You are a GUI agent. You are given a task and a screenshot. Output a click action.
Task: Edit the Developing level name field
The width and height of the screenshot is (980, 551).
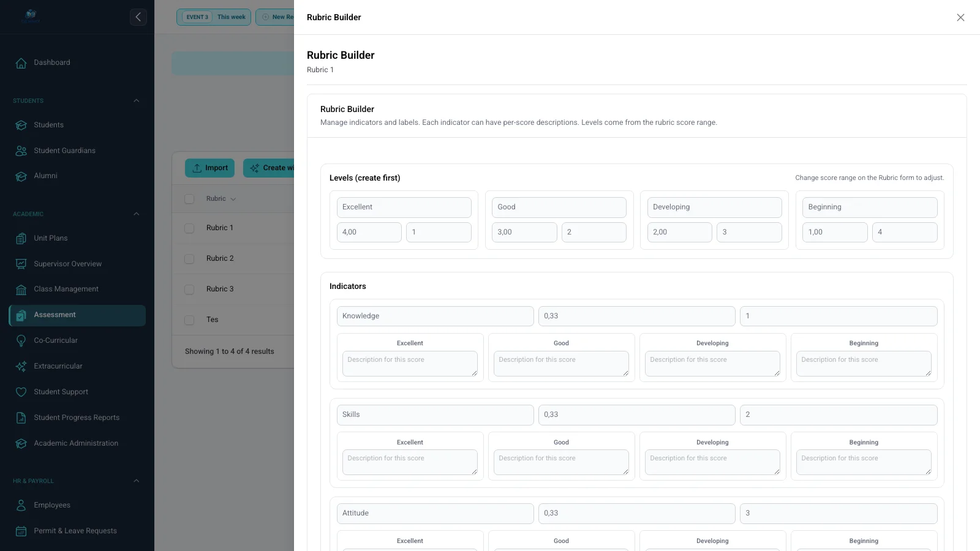coord(715,207)
